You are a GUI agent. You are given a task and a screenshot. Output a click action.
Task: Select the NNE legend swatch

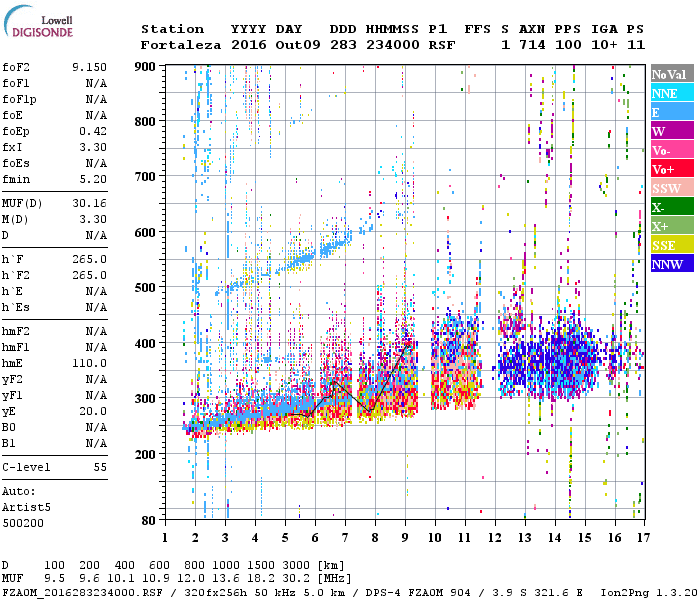click(672, 93)
